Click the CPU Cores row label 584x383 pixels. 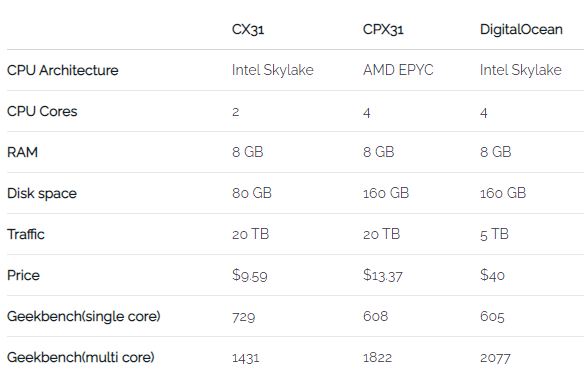(42, 111)
